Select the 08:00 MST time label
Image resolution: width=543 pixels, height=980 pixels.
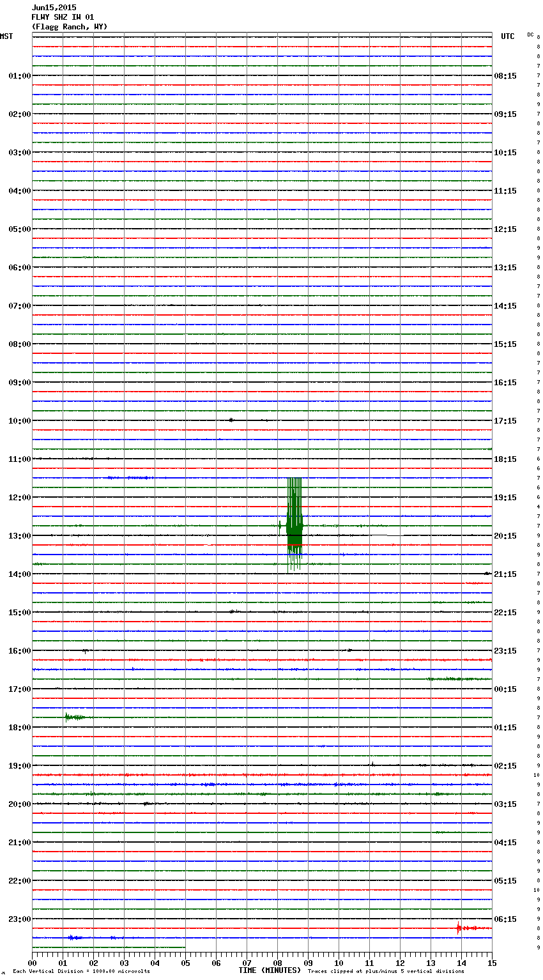click(x=19, y=344)
